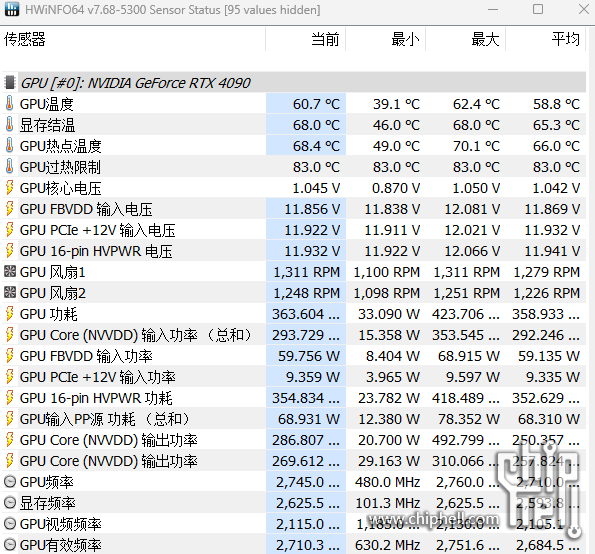The width and height of the screenshot is (595, 554).
Task: Click the clock icon beside GPU有效频率
Action: [9, 545]
